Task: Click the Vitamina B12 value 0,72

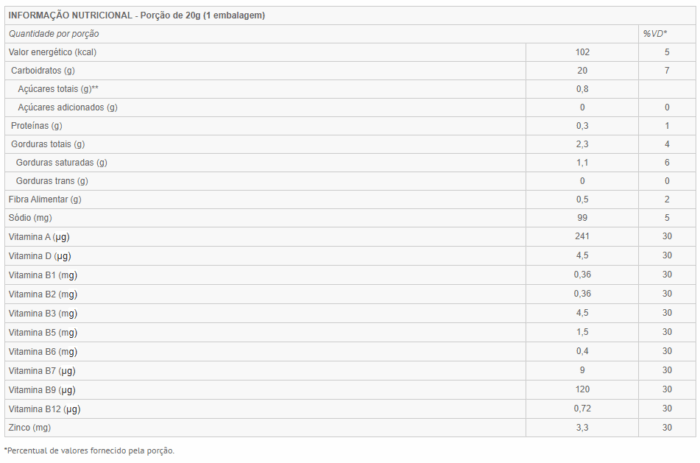Action: point(582,409)
